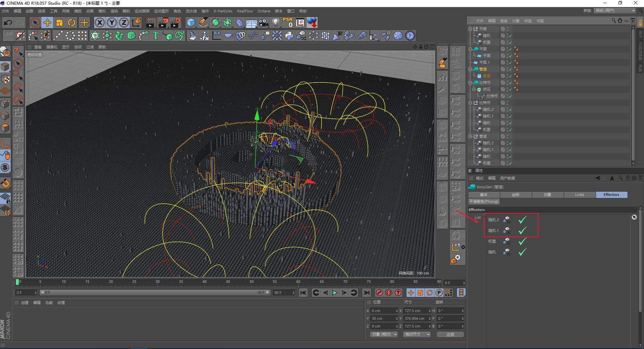644x349 pixels.
Task: Select the Rotate tool icon
Action: (x=72, y=23)
